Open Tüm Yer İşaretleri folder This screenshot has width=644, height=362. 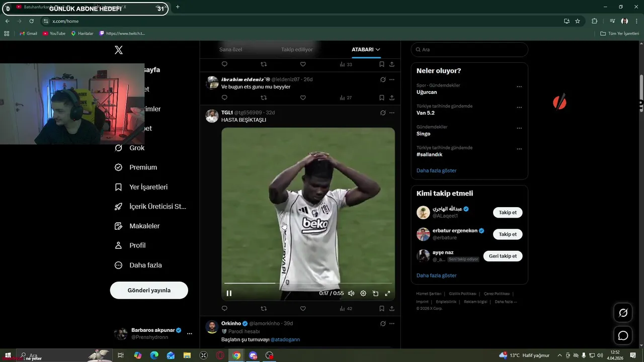click(620, 33)
